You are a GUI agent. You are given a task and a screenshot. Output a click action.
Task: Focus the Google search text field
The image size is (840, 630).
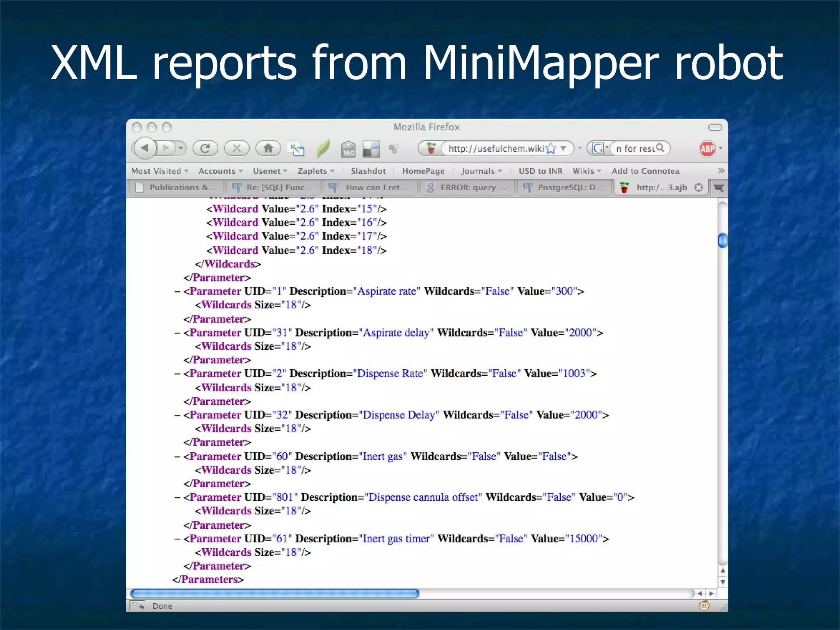634,148
